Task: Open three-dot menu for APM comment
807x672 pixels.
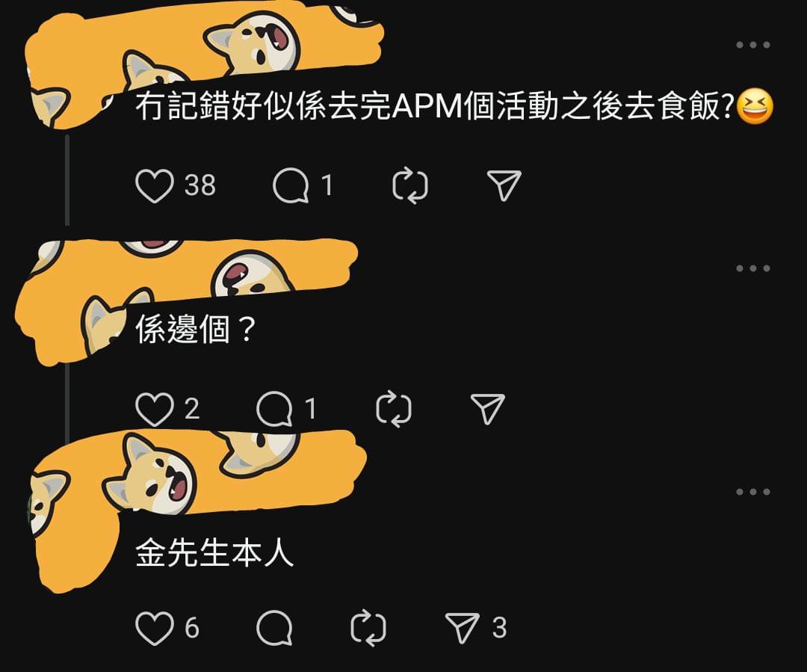Action: tap(753, 45)
